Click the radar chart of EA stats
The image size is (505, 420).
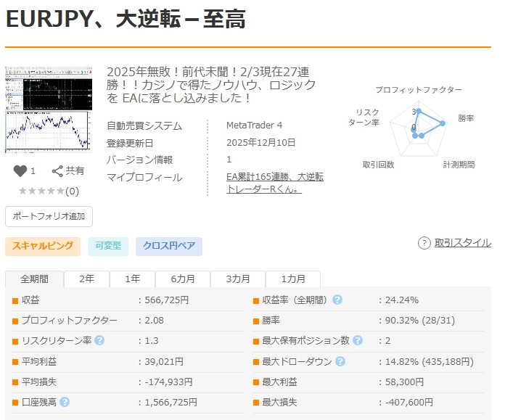419,128
